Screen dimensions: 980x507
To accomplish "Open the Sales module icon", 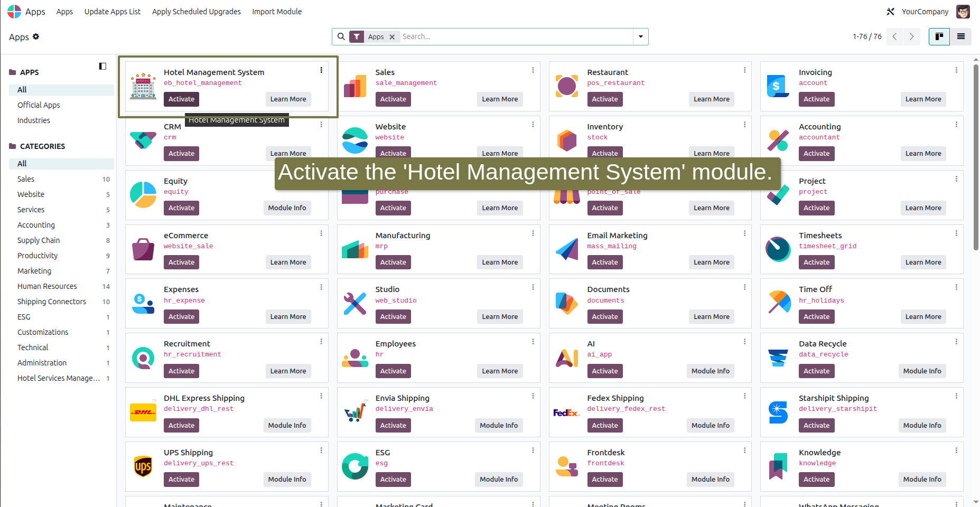I will [x=355, y=86].
